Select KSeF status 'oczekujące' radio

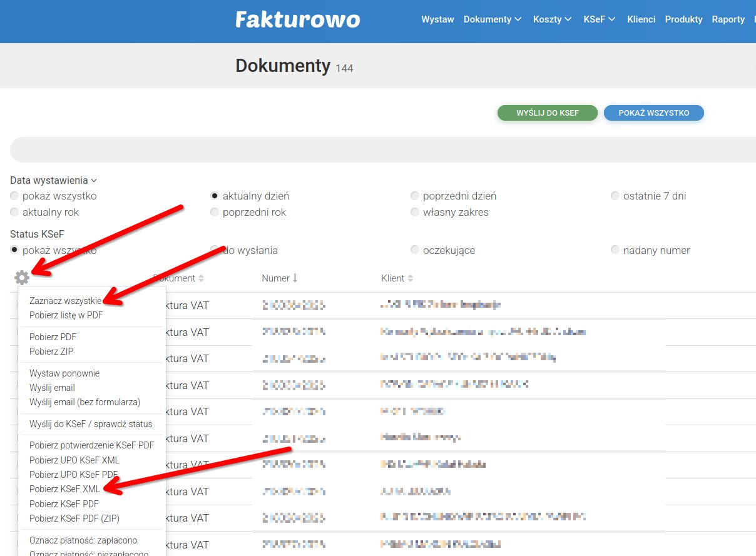pyautogui.click(x=415, y=250)
